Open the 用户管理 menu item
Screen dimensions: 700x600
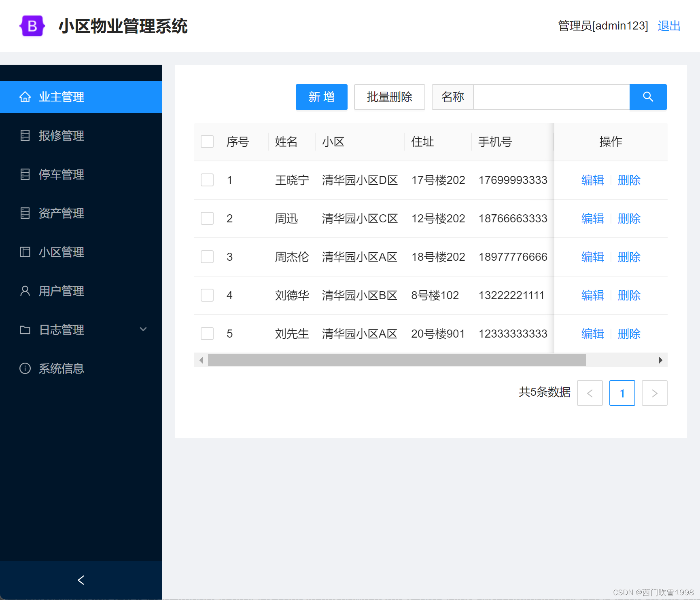(81, 291)
